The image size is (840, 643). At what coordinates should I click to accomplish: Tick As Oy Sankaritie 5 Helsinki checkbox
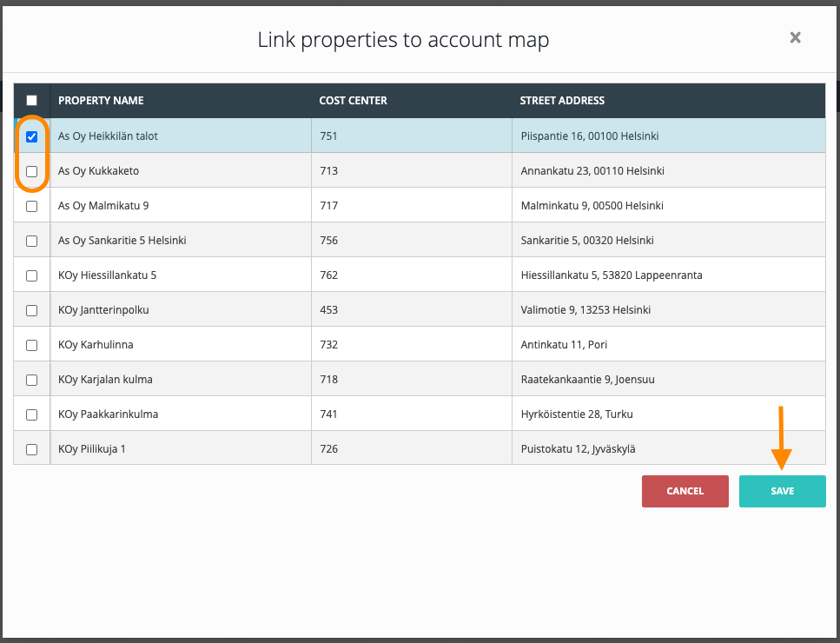click(x=32, y=241)
